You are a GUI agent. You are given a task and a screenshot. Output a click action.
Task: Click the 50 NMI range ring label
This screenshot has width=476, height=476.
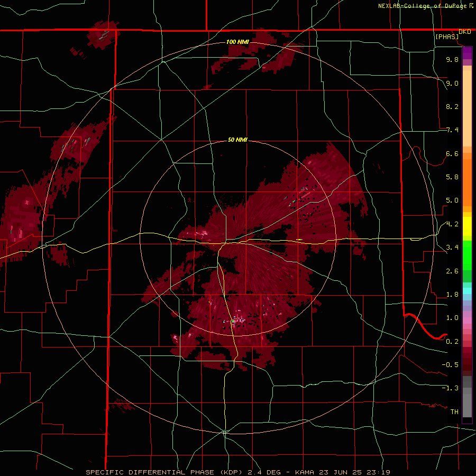pos(237,140)
